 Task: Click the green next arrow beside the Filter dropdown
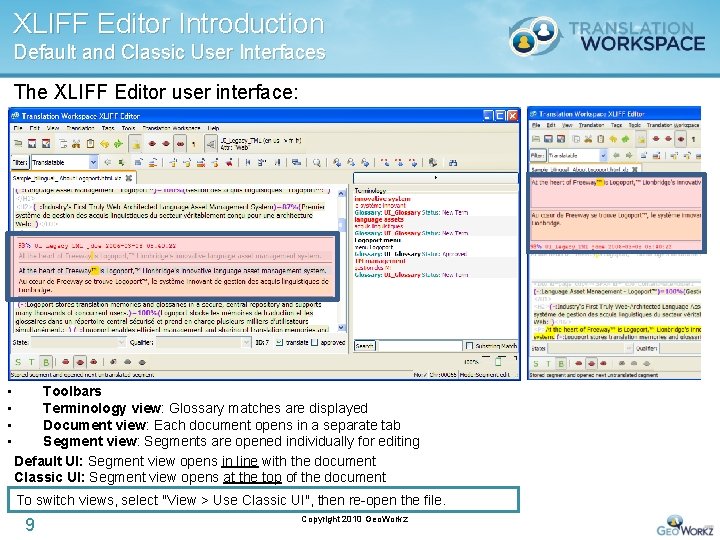[x=121, y=162]
